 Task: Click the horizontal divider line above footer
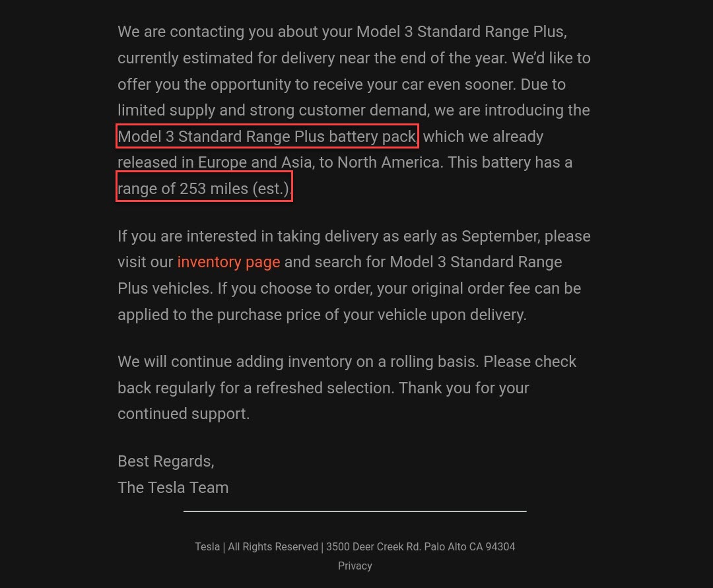click(355, 511)
